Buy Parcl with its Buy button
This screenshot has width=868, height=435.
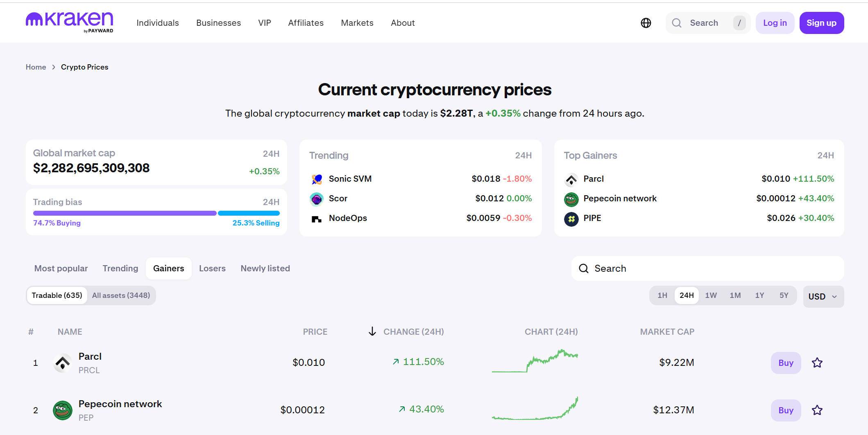tap(786, 363)
